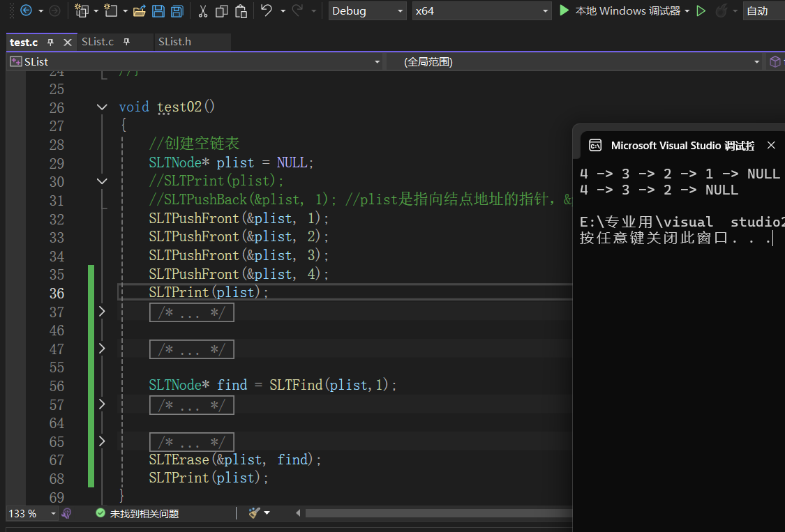Click the collapsed /* ... */ box on line 37

click(192, 313)
